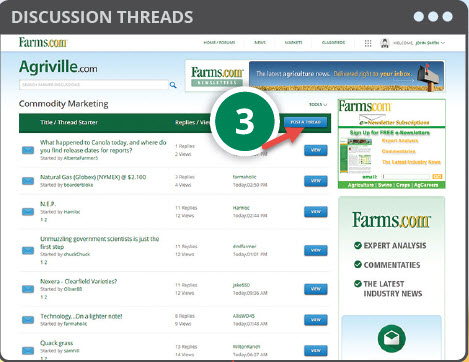The image size is (469, 362).
Task: Go to page 2 of N.E.P. thread
Action: click(46, 220)
